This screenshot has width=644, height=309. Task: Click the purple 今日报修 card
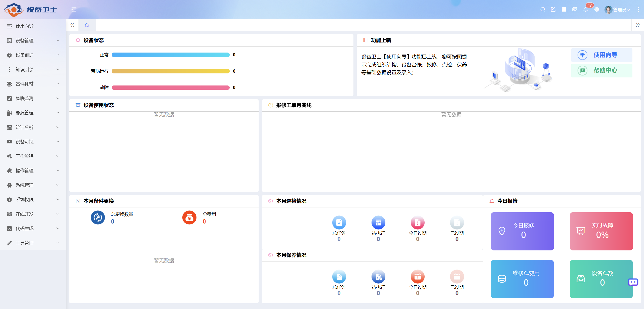pyautogui.click(x=522, y=231)
